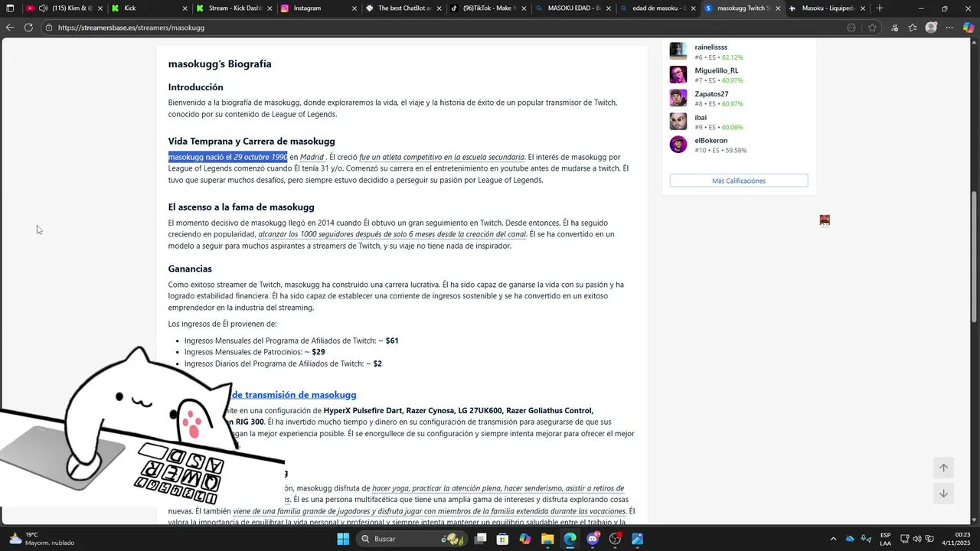Open File Explorer from taskbar
Screen dimensions: 980x551
[547, 539]
